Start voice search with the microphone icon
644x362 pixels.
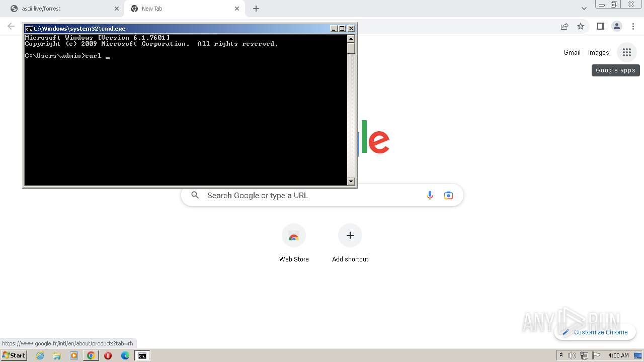[x=430, y=196]
